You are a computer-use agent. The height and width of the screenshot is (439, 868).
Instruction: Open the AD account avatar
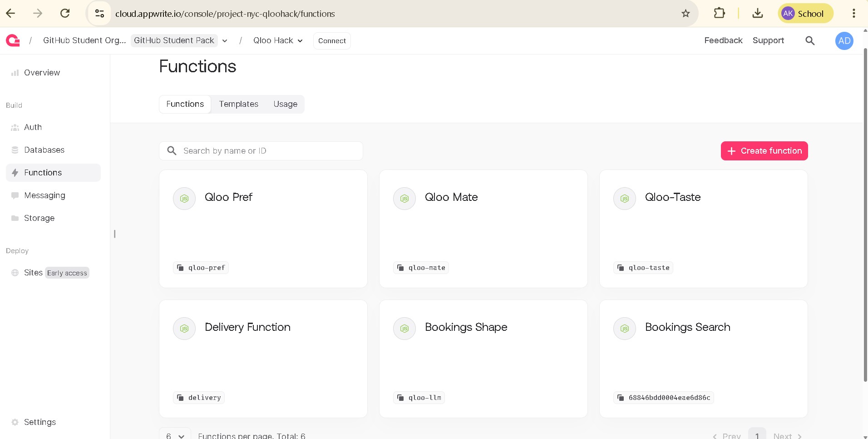pyautogui.click(x=844, y=41)
